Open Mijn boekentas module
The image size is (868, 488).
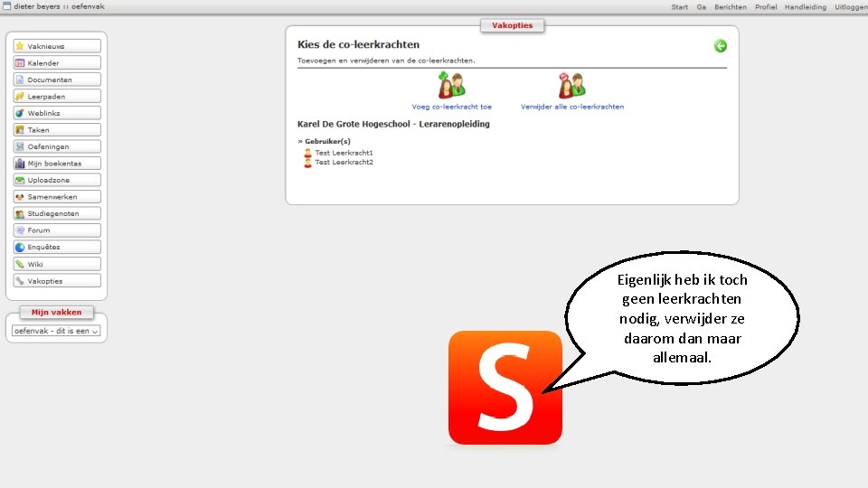tap(57, 164)
